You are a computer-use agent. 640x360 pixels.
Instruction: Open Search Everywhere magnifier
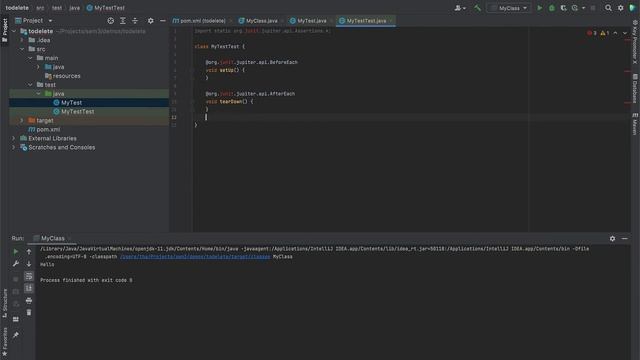coord(608,8)
